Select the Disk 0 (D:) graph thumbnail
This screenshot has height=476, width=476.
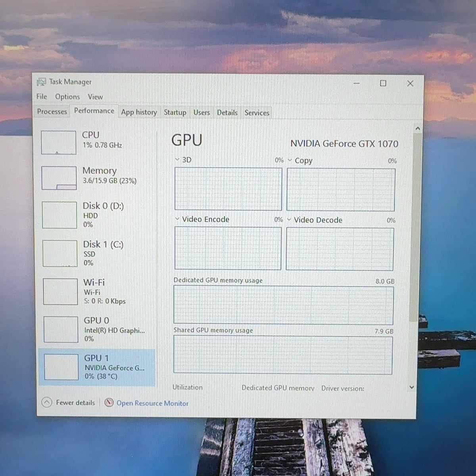tap(59, 215)
